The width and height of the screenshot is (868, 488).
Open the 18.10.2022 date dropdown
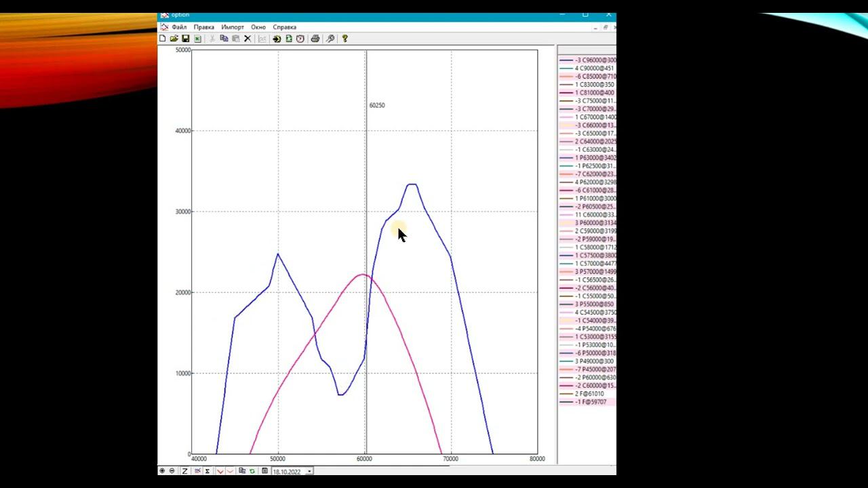click(309, 471)
